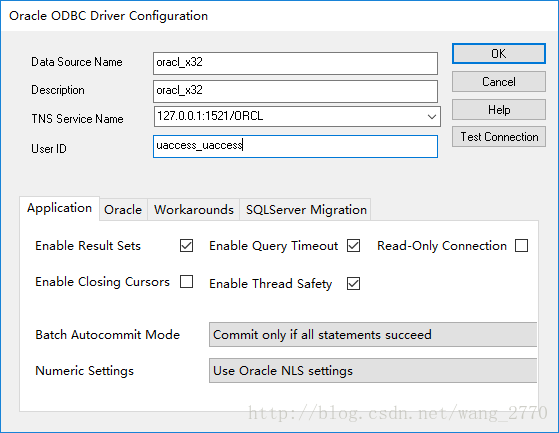
Task: Toggle Enable Query Timeout checkbox
Action: [353, 246]
